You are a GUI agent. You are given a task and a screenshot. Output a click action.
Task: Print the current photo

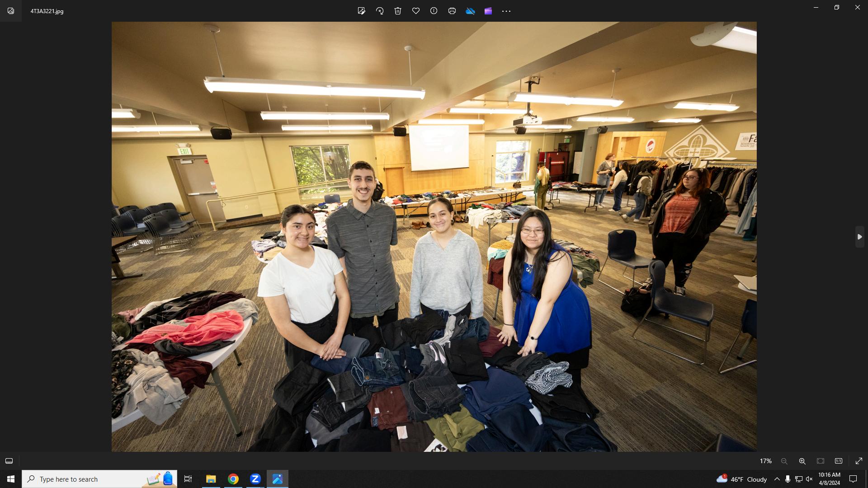tap(452, 11)
